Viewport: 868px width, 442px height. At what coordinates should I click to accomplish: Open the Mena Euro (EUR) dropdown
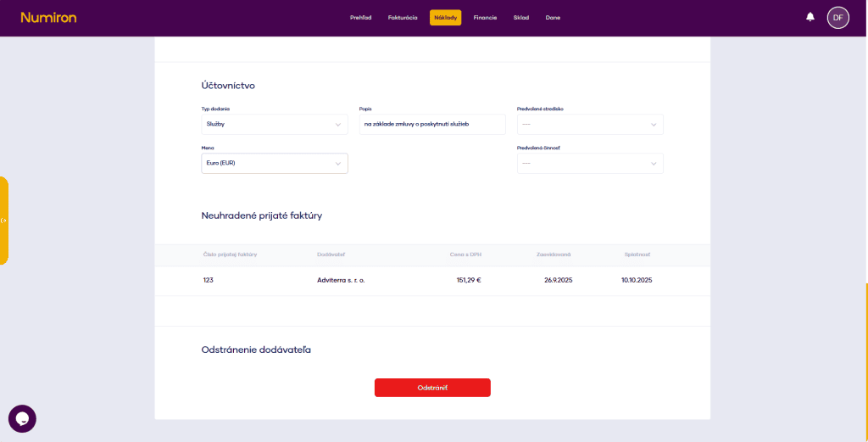tap(274, 163)
